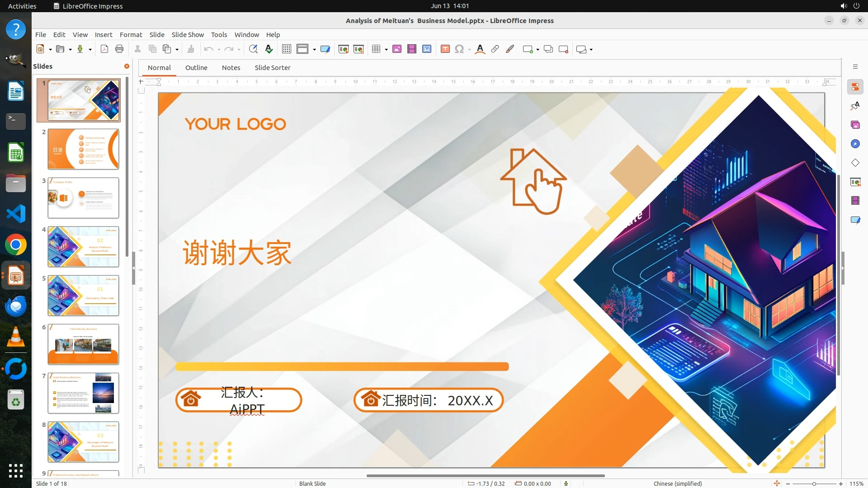
Task: Click the Insert Table icon
Action: (x=376, y=49)
